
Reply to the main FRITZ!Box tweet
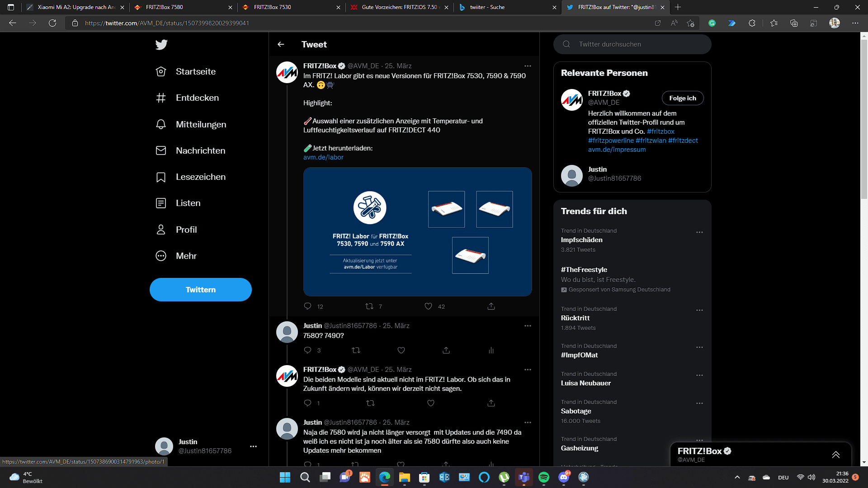(308, 306)
